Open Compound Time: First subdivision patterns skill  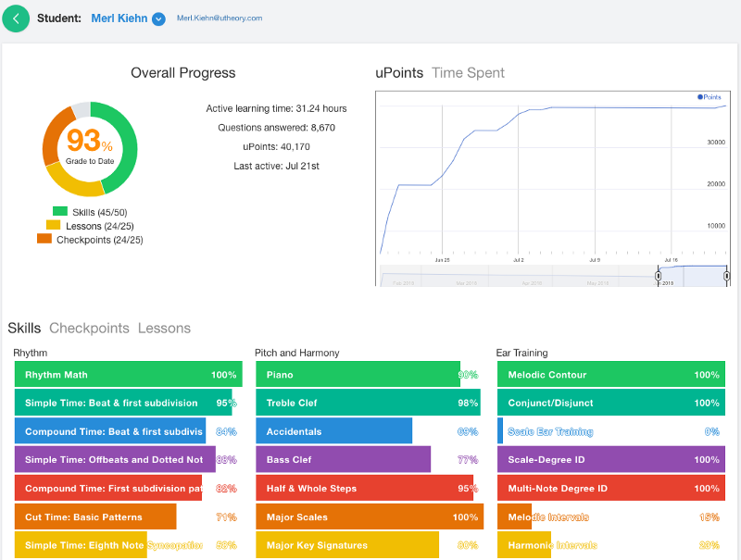[x=129, y=488]
